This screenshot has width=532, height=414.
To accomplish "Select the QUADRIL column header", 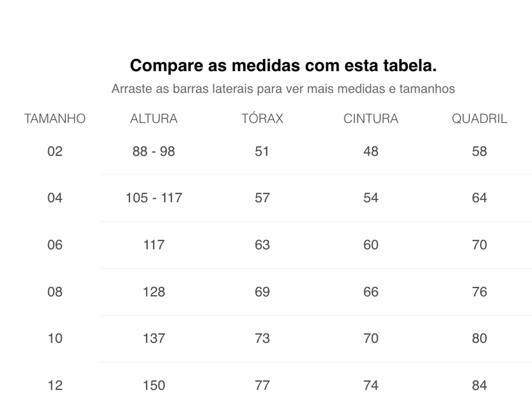I will click(479, 119).
